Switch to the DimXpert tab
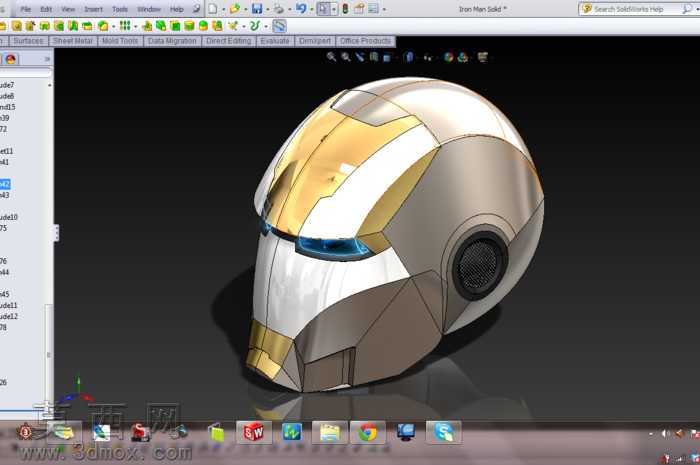 tap(315, 41)
